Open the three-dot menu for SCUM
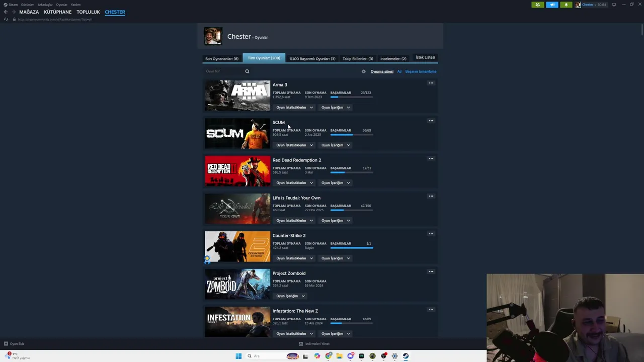 (x=431, y=121)
